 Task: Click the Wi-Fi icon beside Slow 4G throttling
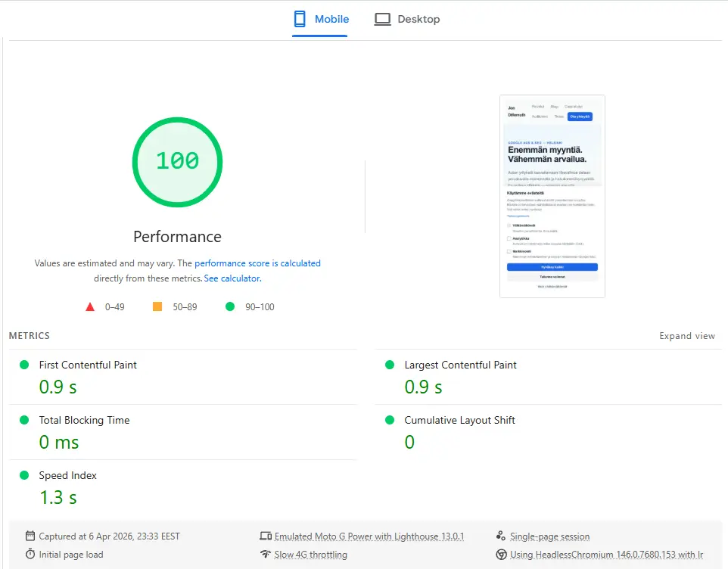tap(265, 555)
